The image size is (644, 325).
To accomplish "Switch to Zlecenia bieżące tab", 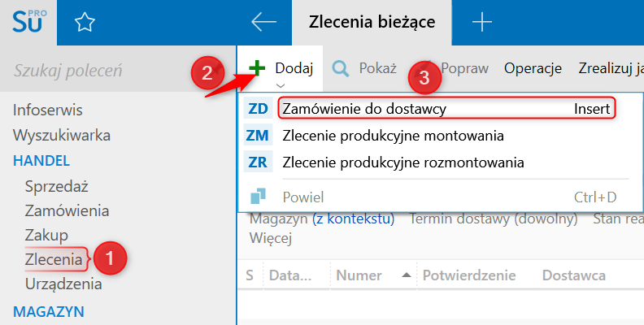I will click(372, 23).
